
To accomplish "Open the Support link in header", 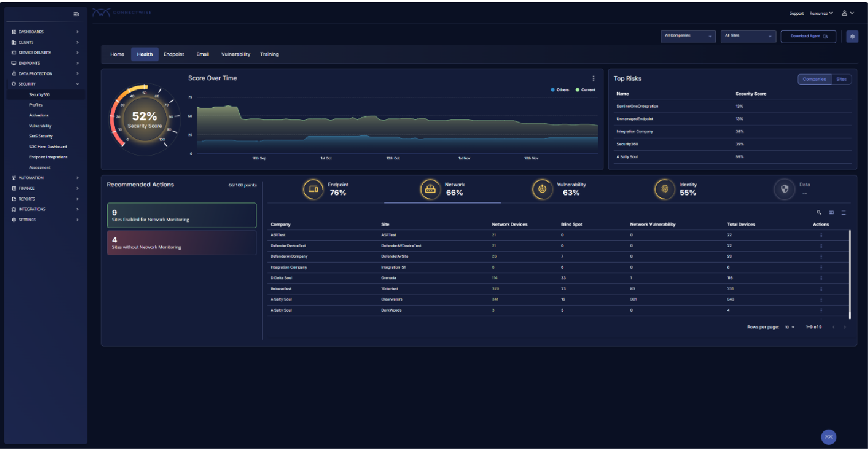I will (796, 13).
